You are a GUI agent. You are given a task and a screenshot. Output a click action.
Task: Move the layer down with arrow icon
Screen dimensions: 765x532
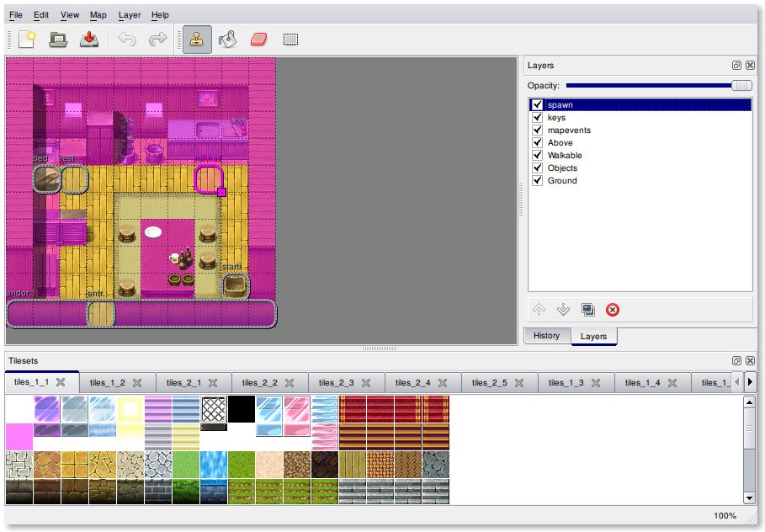563,310
